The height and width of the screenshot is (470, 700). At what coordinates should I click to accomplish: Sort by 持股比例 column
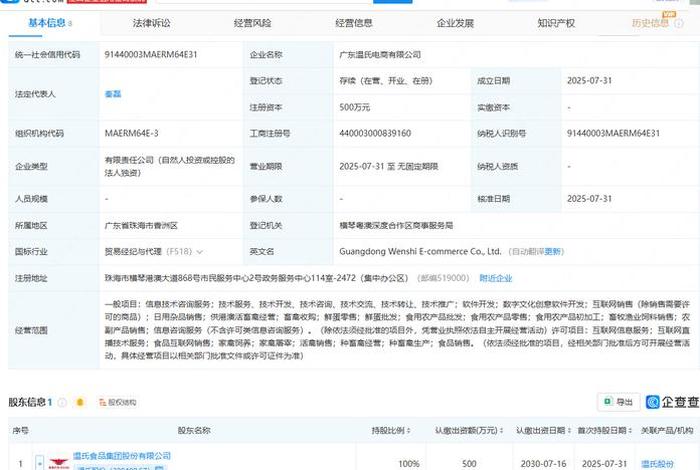392,430
